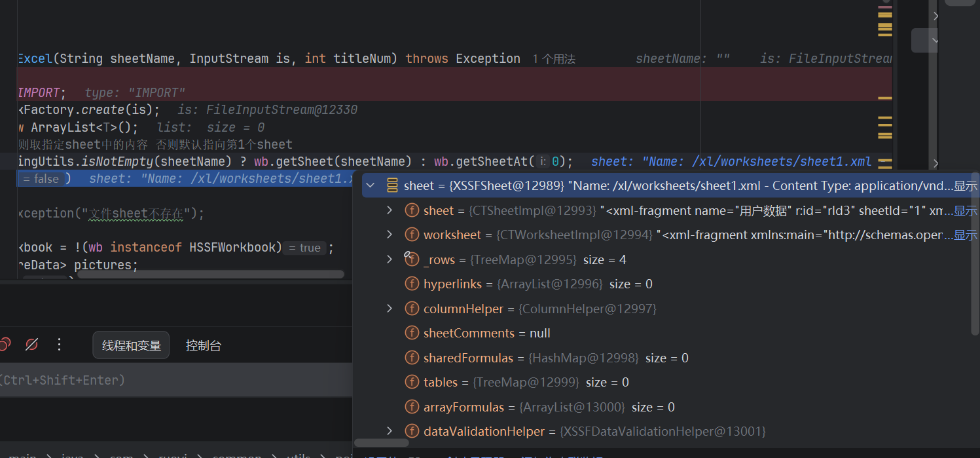Click 显示 link on CTSheetImpl row
The height and width of the screenshot is (458, 980).
pyautogui.click(x=966, y=211)
